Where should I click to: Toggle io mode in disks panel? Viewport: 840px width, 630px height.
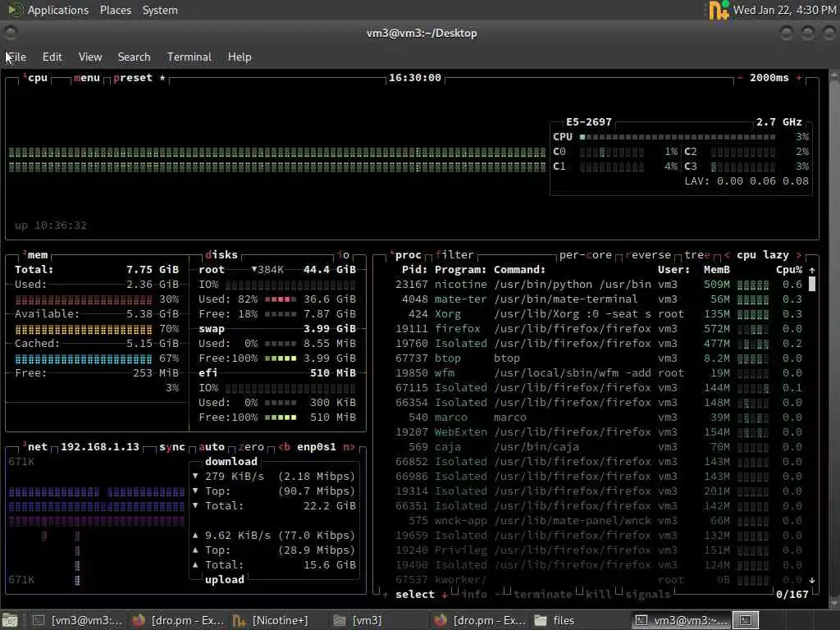pos(344,254)
